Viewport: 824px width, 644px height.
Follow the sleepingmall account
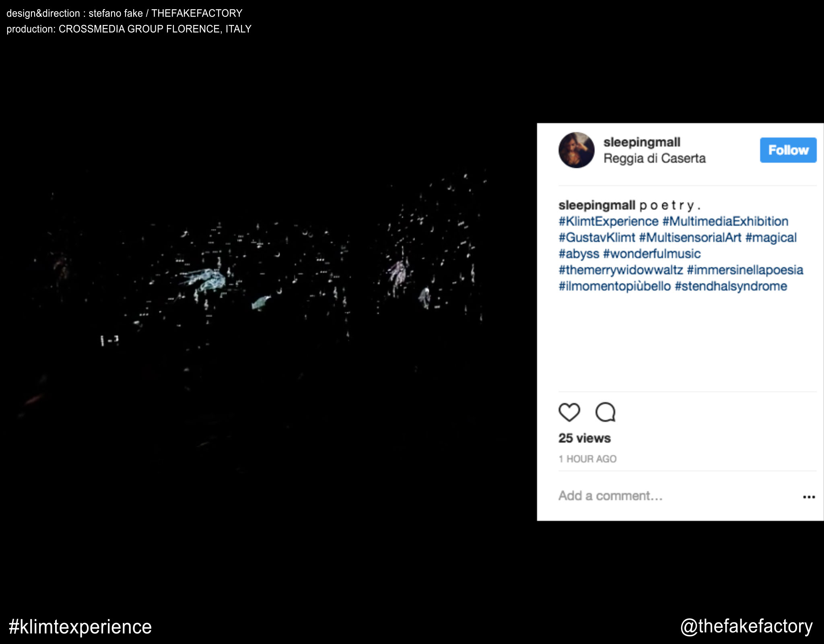788,150
